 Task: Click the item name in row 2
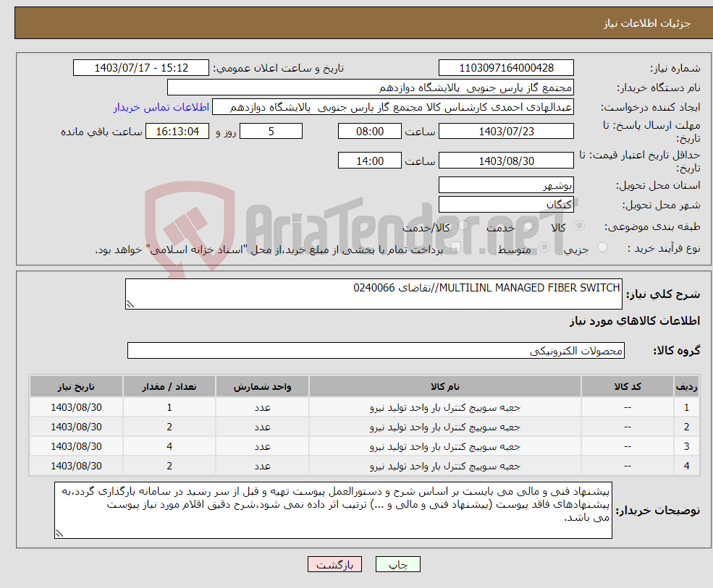tap(444, 427)
